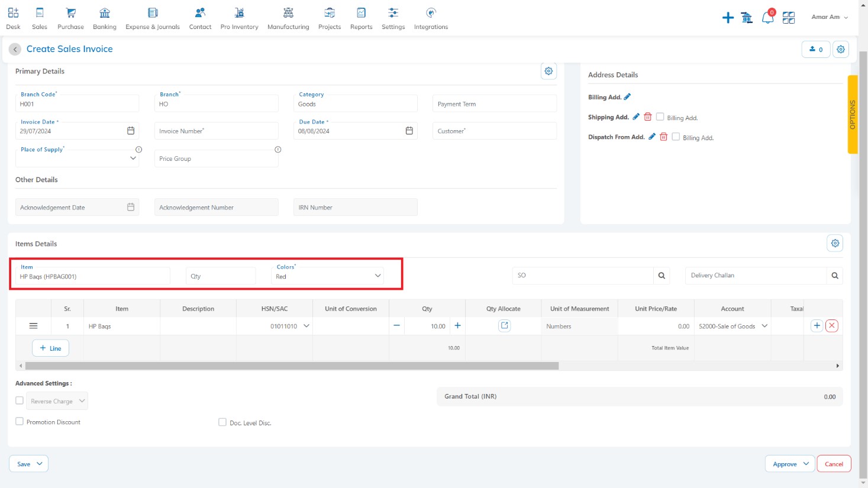Go to Pro Inventory module
Viewport: 868px width, 488px height.
239,18
